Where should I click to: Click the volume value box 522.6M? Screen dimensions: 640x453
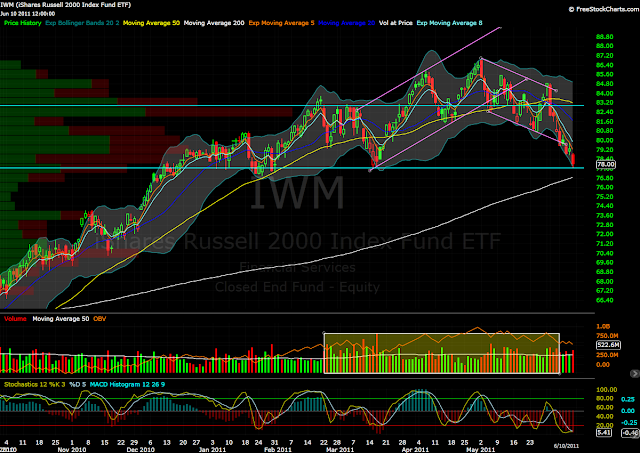[608, 345]
